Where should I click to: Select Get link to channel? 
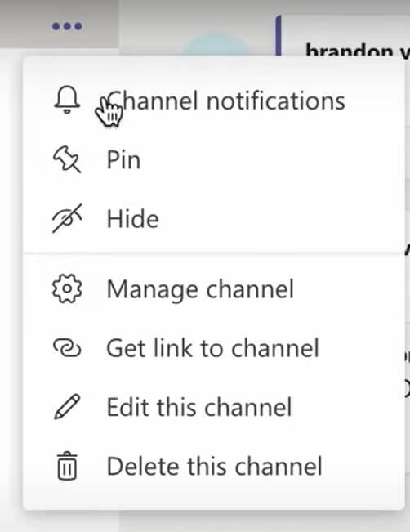tap(214, 348)
